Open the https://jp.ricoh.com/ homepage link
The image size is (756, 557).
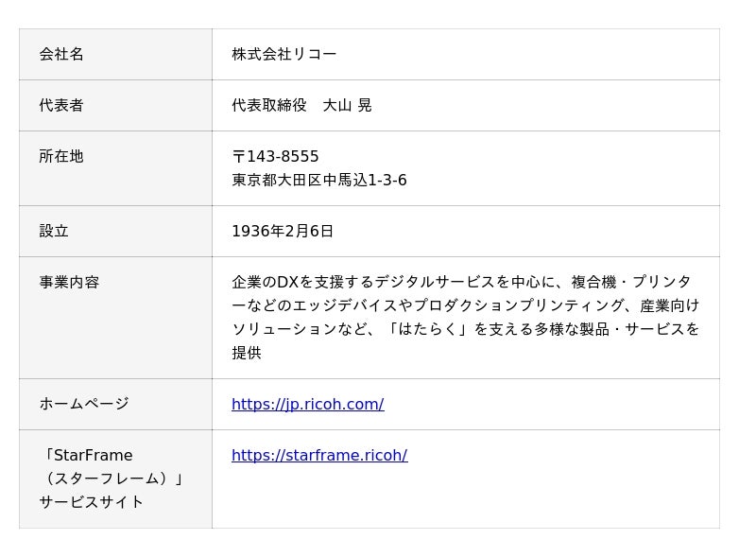[x=307, y=405]
